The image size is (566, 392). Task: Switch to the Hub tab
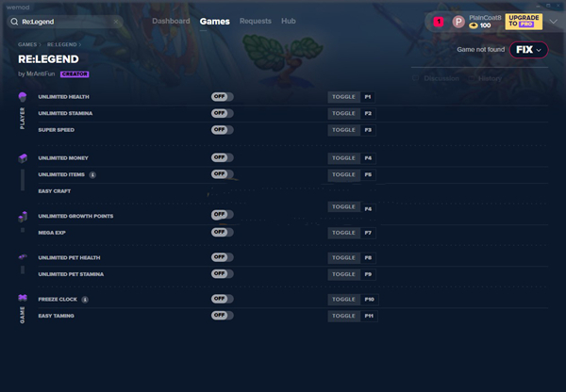(289, 21)
